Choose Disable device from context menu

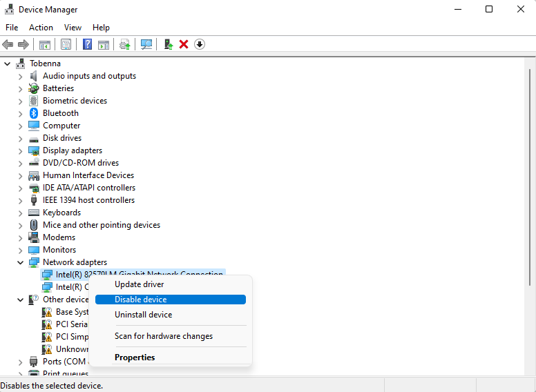(x=170, y=300)
